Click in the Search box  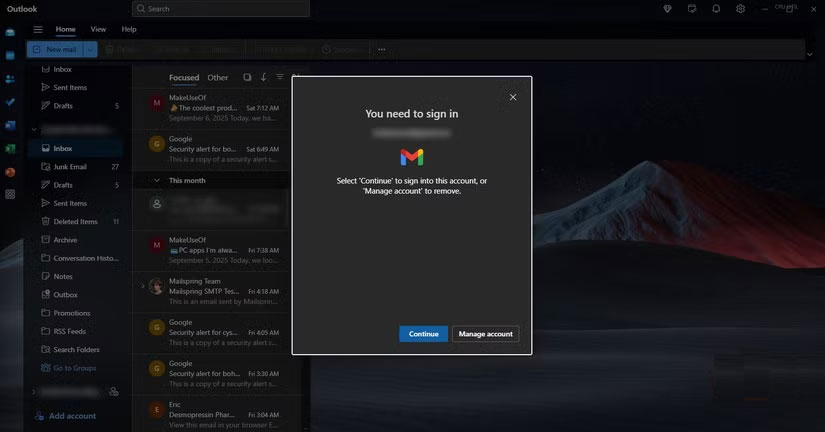[x=220, y=9]
